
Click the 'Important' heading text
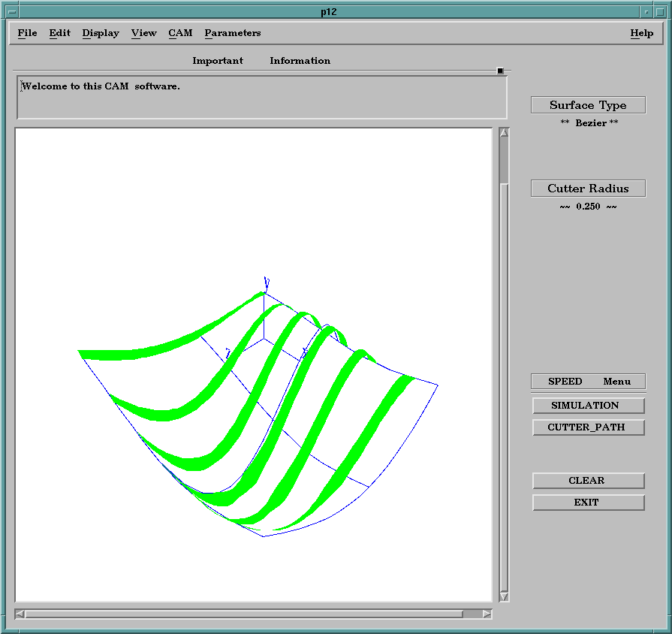pyautogui.click(x=218, y=61)
